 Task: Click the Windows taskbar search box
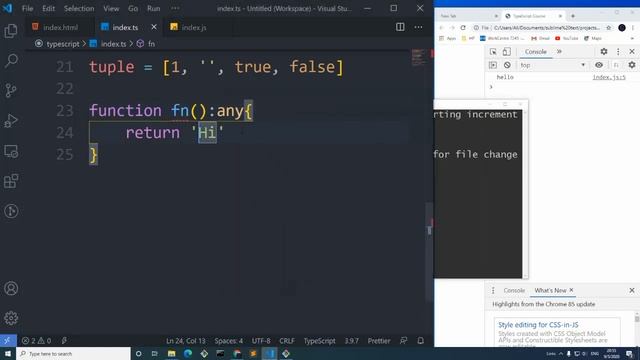coord(73,353)
